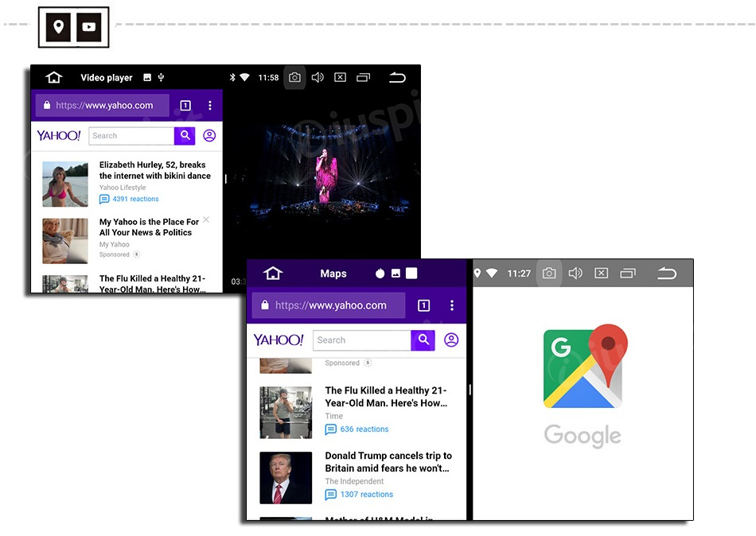Dismiss the My Yahoo sponsored ad
The width and height of the screenshot is (756, 536).
click(206, 219)
